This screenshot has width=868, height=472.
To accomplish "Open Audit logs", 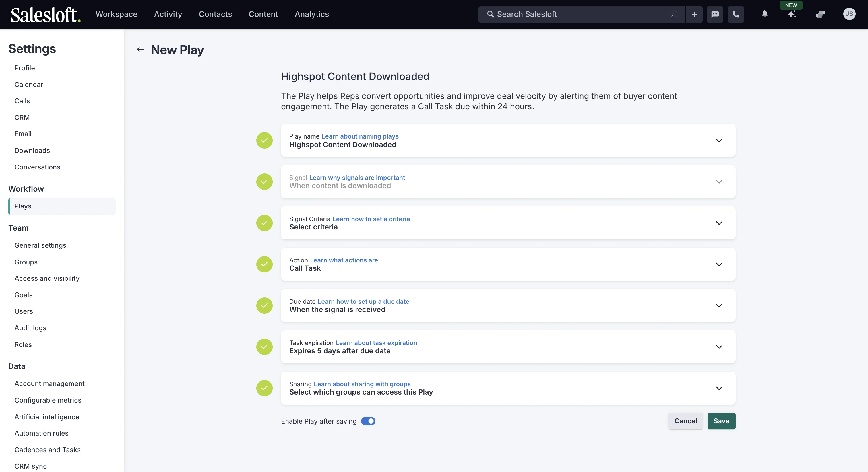I will pos(30,328).
